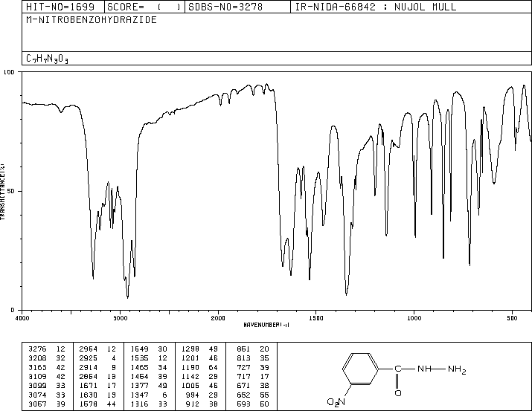Select peak value 813 in the table
The width and height of the screenshot is (532, 411).
243,357
